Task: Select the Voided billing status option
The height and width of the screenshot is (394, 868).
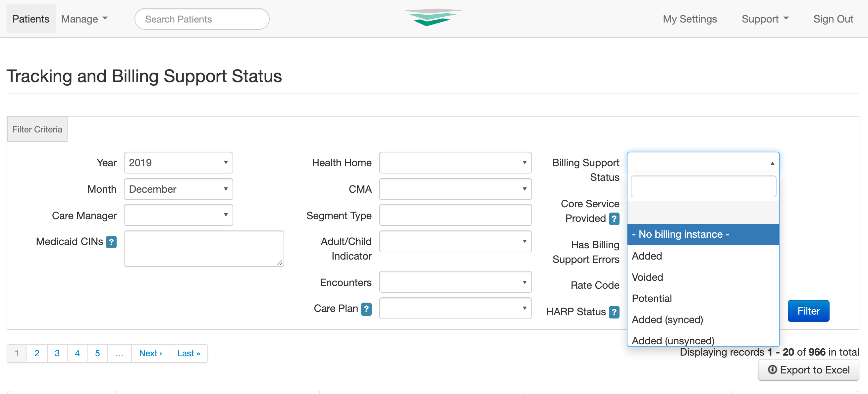Action: [x=647, y=277]
